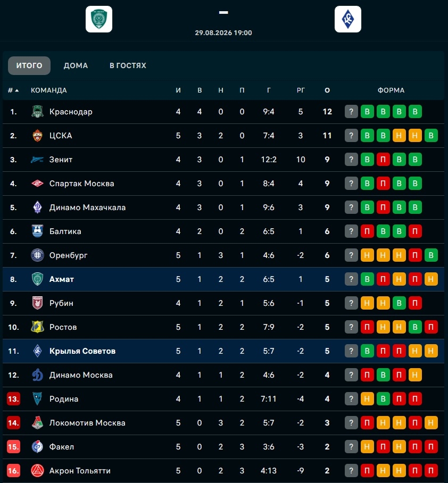
Task: Open the Ростов team crest icon
Action: [37, 327]
